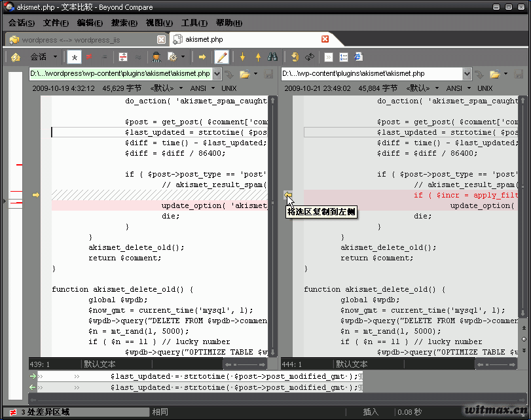
Task: Open right pane <默认> format dropdown
Action: tap(422, 88)
